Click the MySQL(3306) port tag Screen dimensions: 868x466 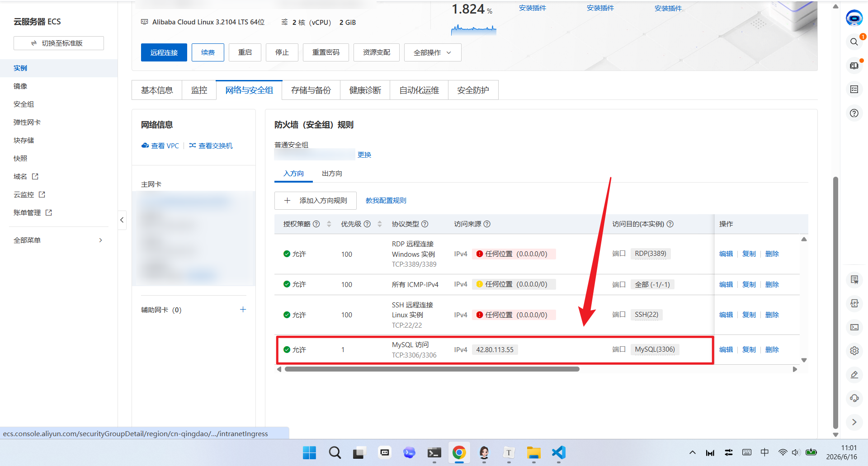pyautogui.click(x=655, y=349)
